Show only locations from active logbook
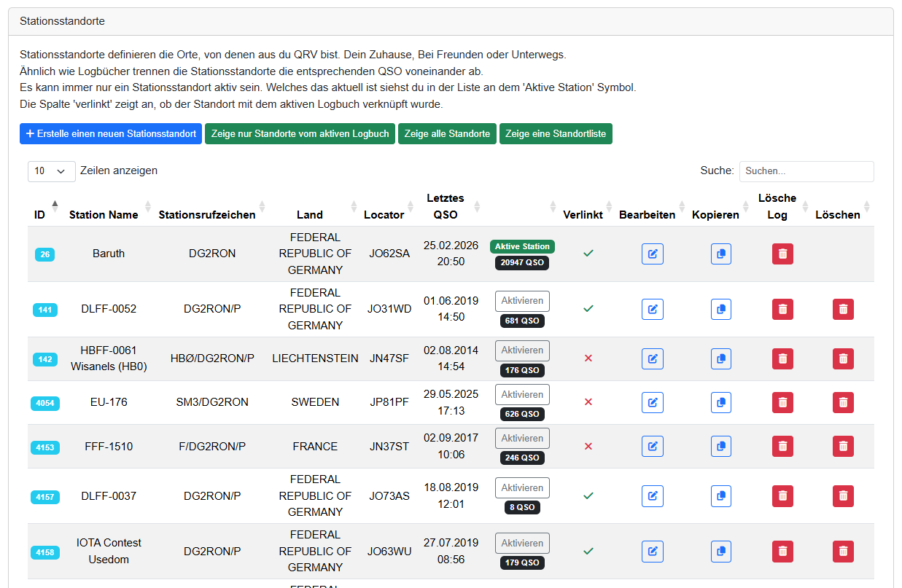 coord(300,134)
